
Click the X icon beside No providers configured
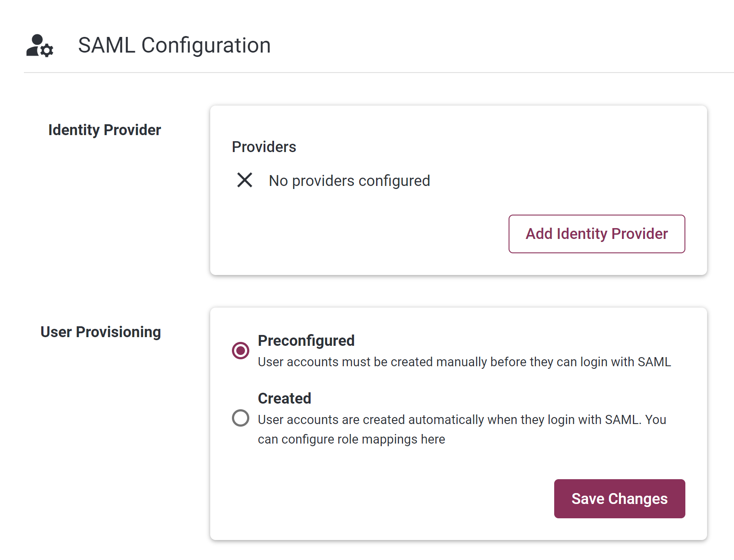coord(245,180)
